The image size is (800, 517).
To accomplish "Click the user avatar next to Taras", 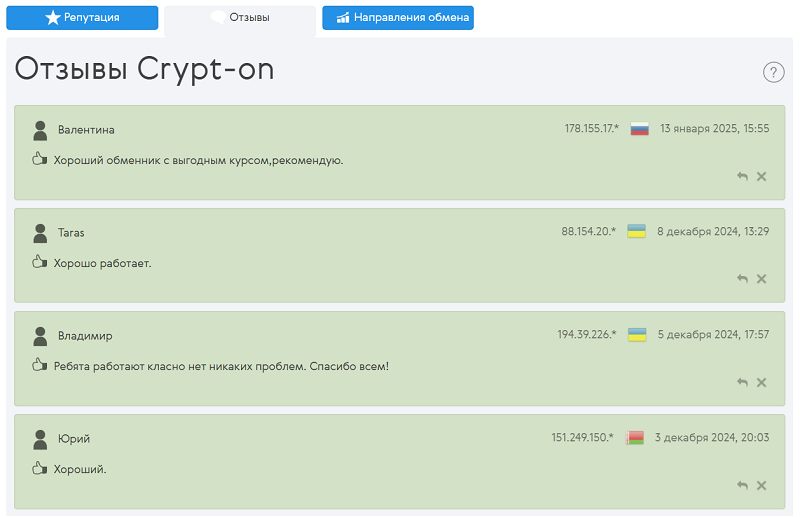I will (40, 233).
